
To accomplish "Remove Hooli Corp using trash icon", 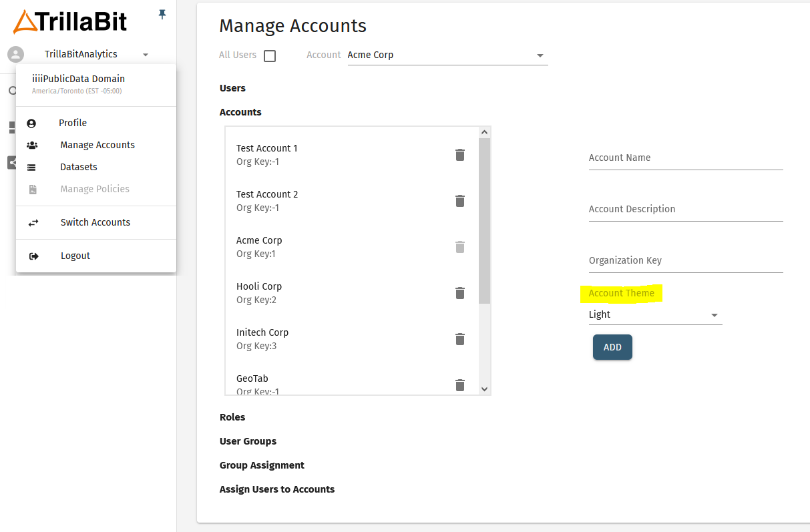I will [459, 293].
